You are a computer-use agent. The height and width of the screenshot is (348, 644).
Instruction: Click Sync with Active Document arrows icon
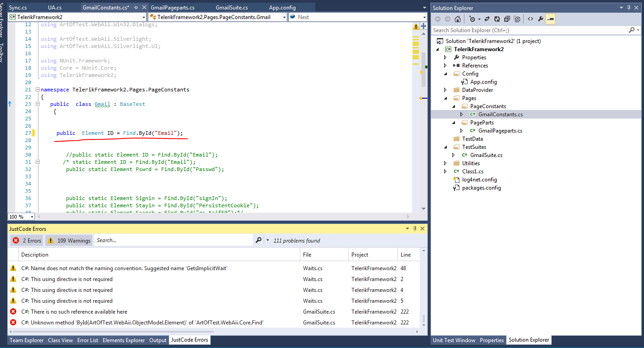tap(487, 19)
